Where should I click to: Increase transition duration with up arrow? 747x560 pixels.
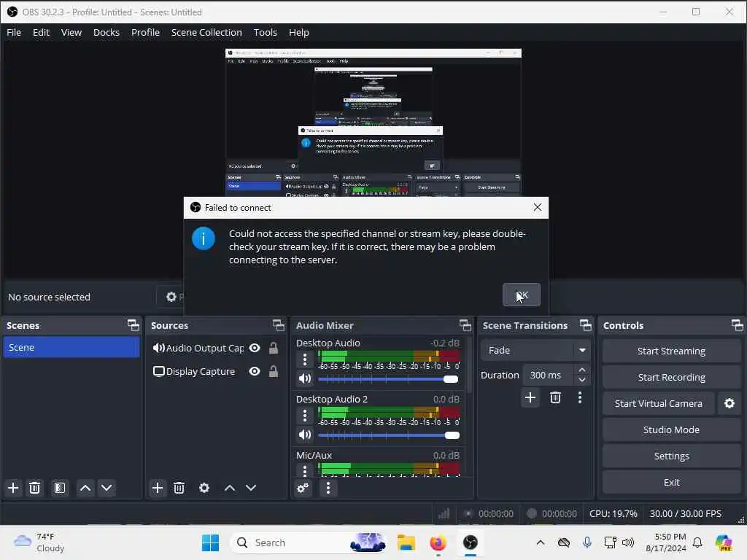click(581, 370)
